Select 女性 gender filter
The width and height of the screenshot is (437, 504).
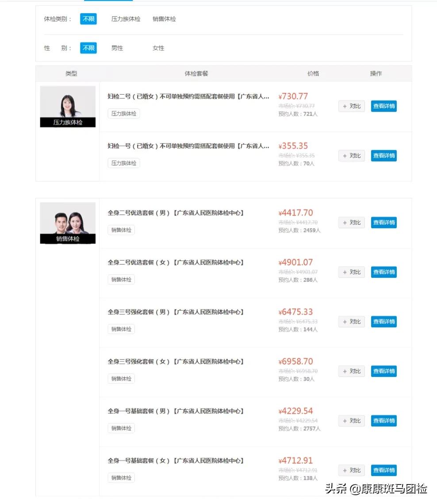(158, 48)
